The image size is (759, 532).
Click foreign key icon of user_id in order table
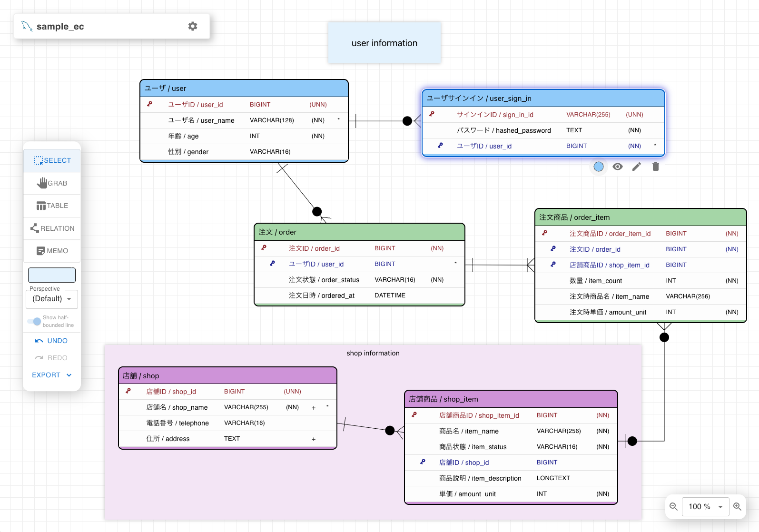click(273, 264)
